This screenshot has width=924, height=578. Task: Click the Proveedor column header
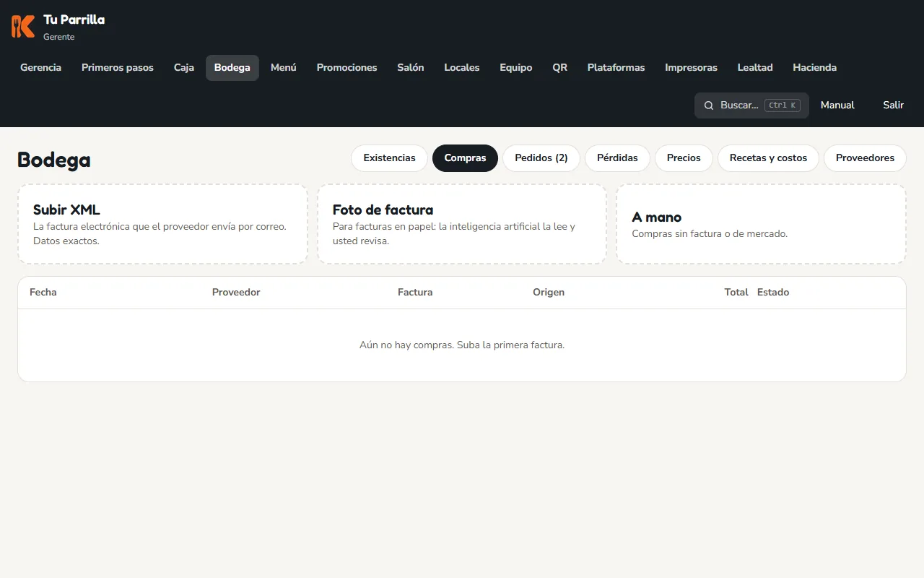pyautogui.click(x=236, y=293)
